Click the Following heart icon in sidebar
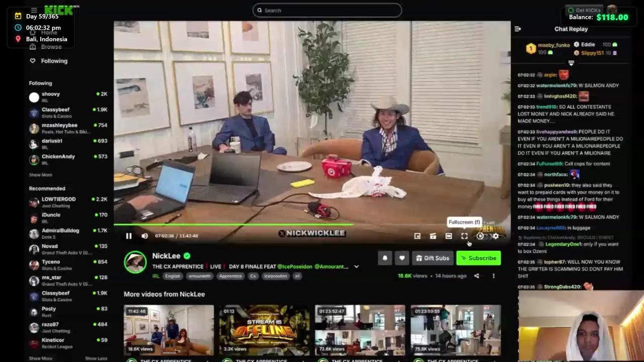This screenshot has width=644, height=362. coord(33,61)
